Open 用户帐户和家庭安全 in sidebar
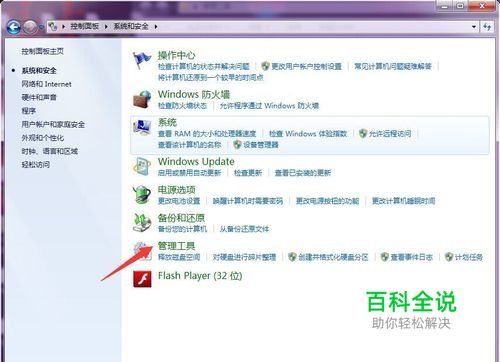Viewport: 500px width, 362px height. click(53, 124)
